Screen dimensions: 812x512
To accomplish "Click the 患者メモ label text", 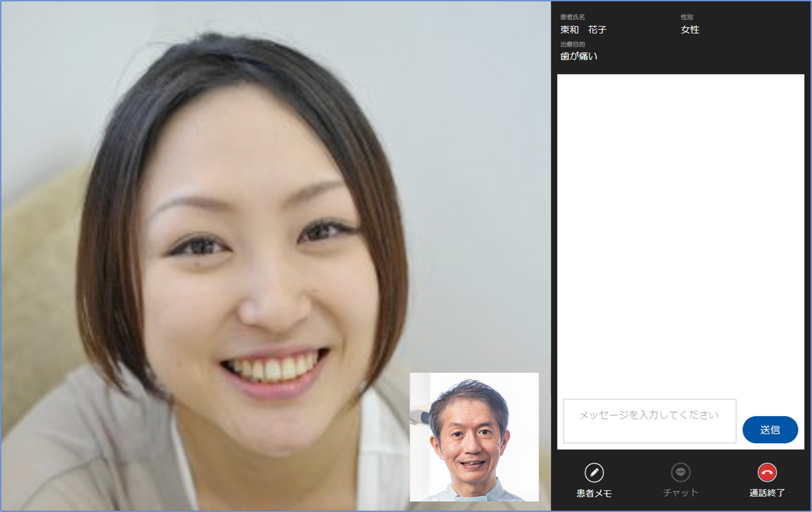I will (594, 494).
